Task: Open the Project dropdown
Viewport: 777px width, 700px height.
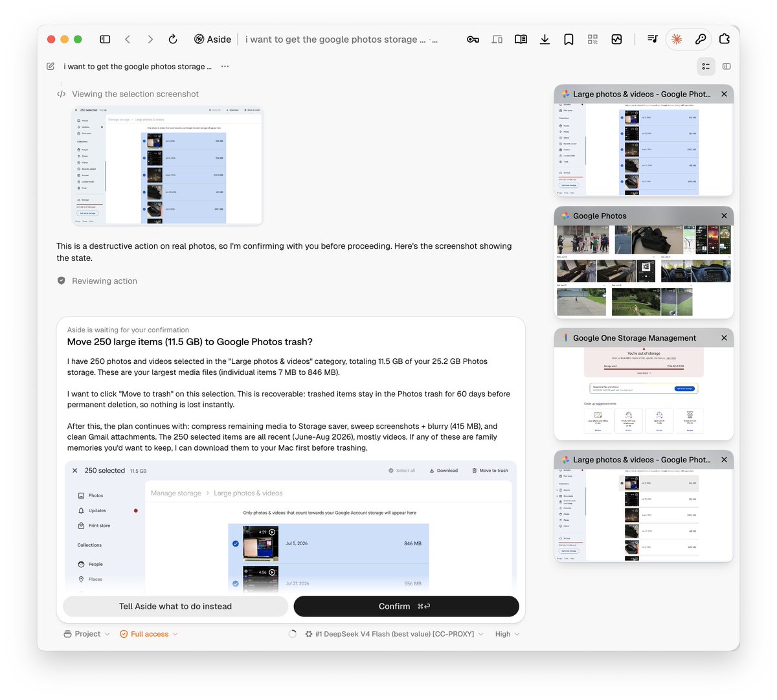Action: (x=87, y=634)
